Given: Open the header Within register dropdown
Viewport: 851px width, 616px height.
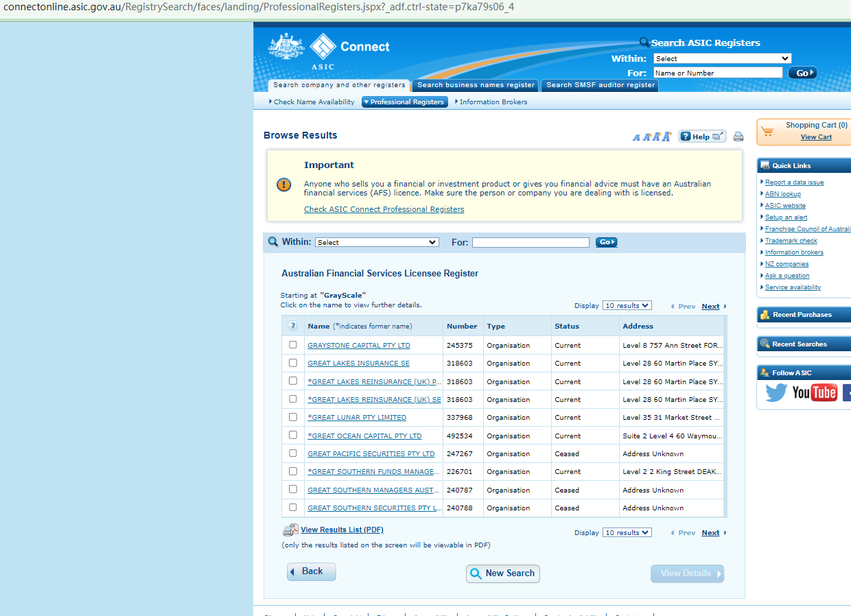Looking at the screenshot, I should click(x=722, y=58).
